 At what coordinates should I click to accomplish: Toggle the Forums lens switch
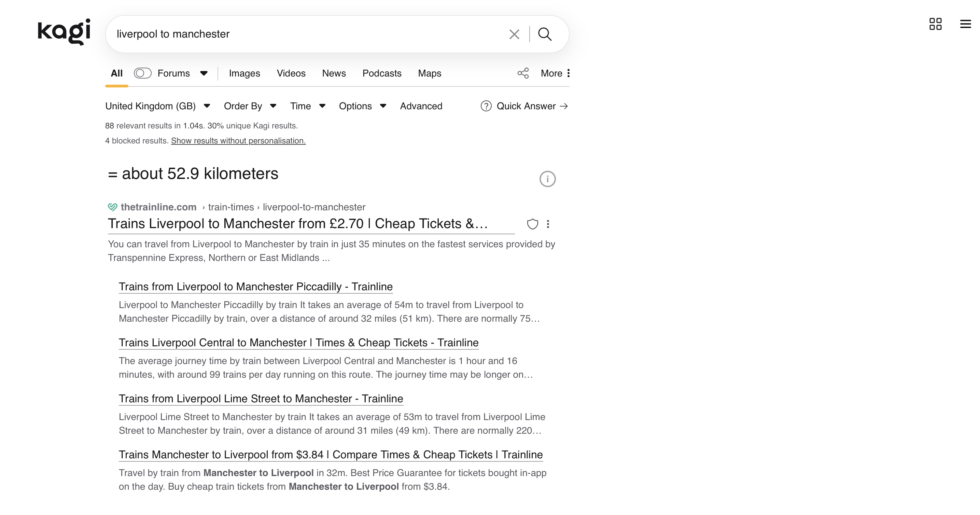pyautogui.click(x=143, y=73)
